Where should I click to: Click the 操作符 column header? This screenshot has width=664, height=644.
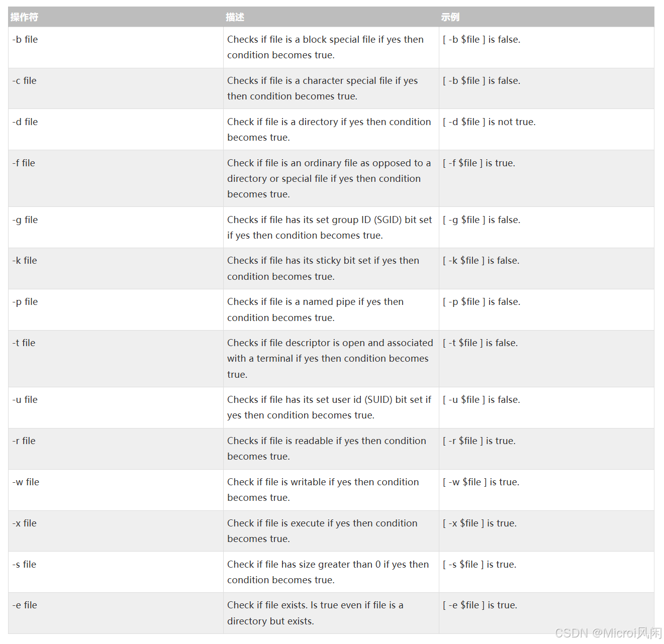coord(24,17)
